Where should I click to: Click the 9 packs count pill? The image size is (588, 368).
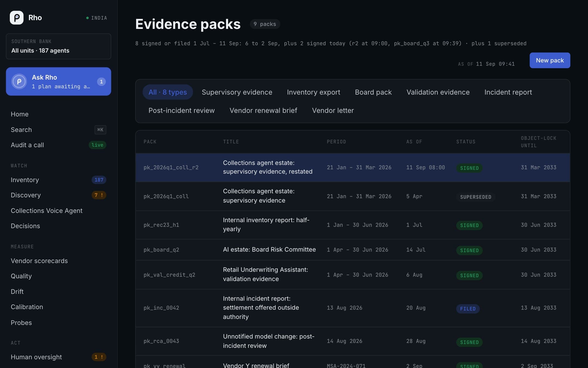(x=265, y=24)
